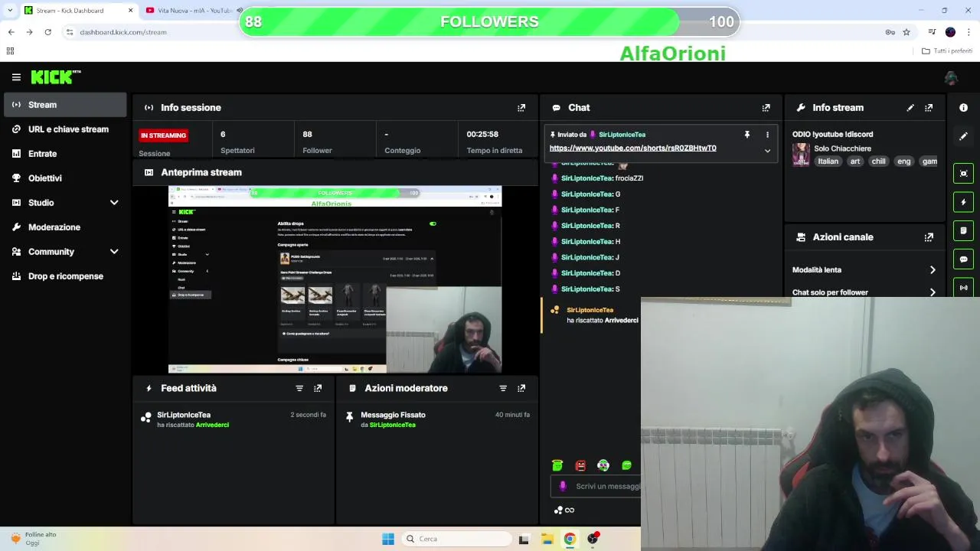Filter the Azioni moderatore panel
The width and height of the screenshot is (980, 551).
click(503, 388)
